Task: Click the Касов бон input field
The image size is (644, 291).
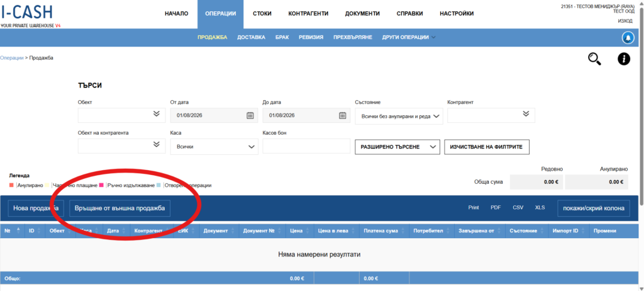Action: [x=306, y=146]
